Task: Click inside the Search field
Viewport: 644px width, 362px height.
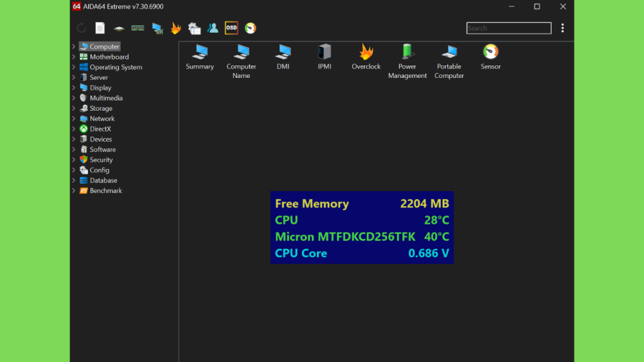Action: [x=509, y=28]
